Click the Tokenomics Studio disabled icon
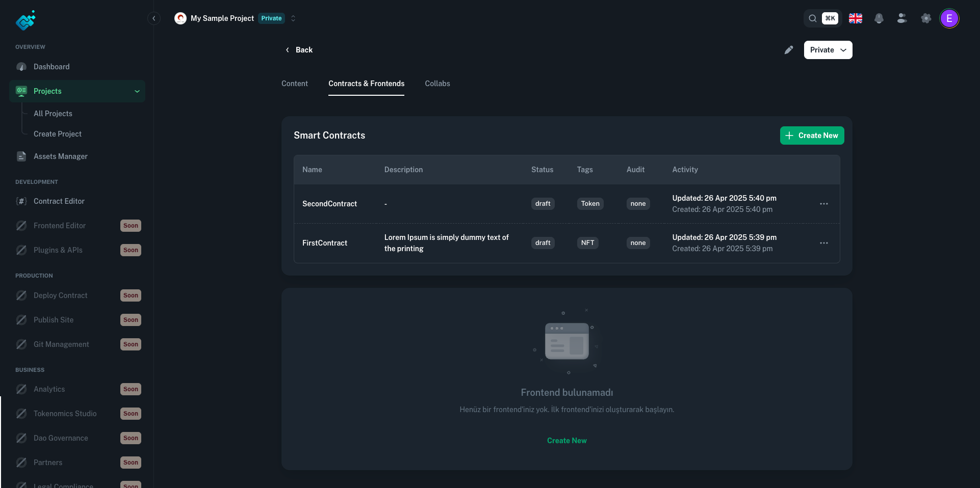 (21, 414)
